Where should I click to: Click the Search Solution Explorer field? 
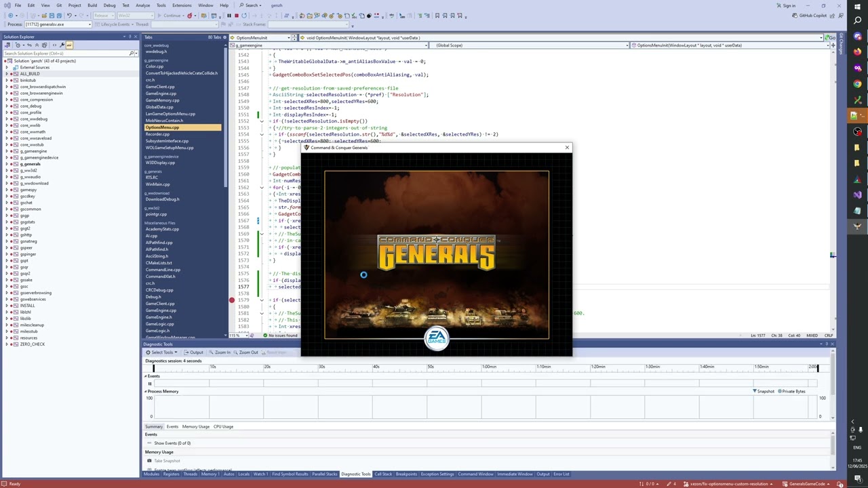click(66, 53)
